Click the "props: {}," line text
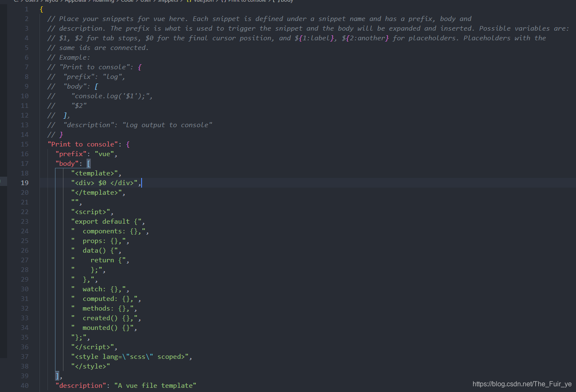Screen dimensions: 576x392 (103, 241)
